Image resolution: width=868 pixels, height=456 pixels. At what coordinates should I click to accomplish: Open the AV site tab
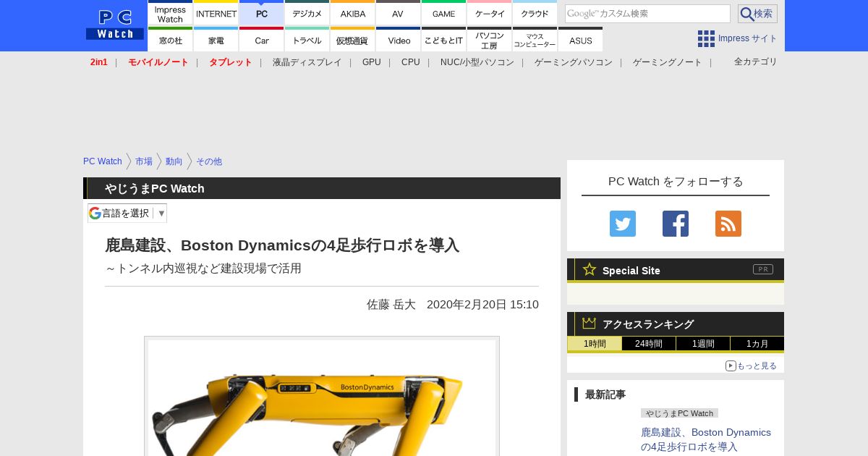point(398,14)
